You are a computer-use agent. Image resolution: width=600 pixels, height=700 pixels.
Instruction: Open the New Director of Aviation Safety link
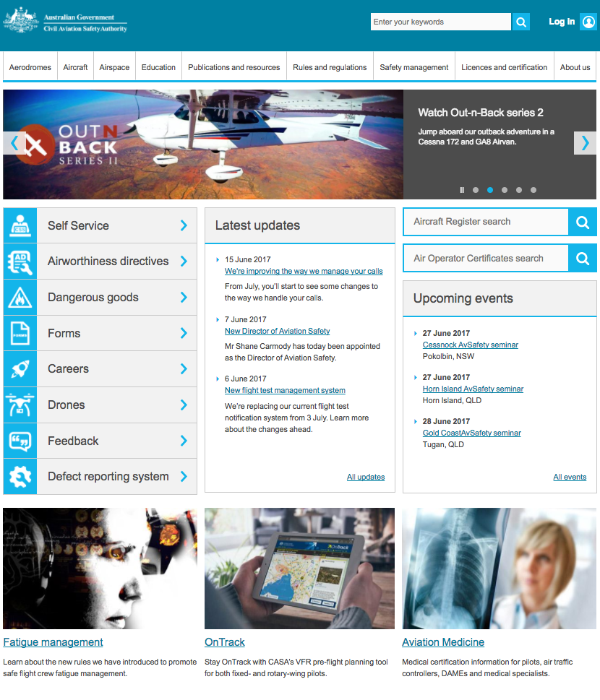tap(277, 331)
